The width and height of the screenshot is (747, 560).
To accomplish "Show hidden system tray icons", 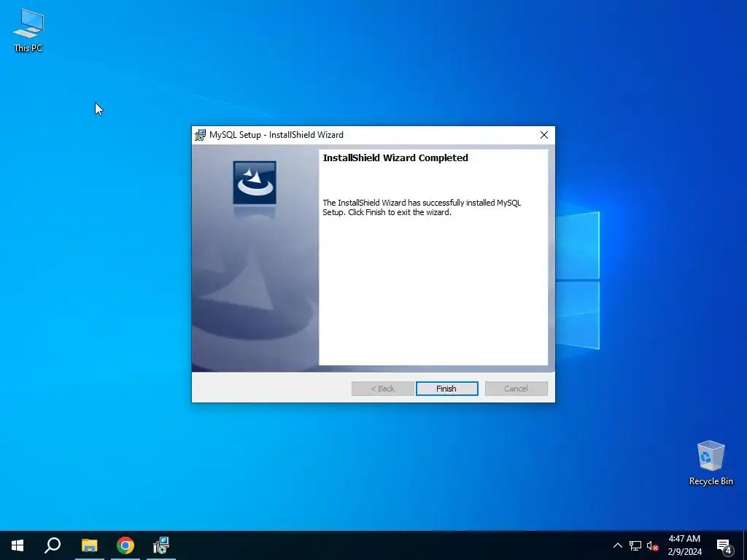I will (617, 545).
